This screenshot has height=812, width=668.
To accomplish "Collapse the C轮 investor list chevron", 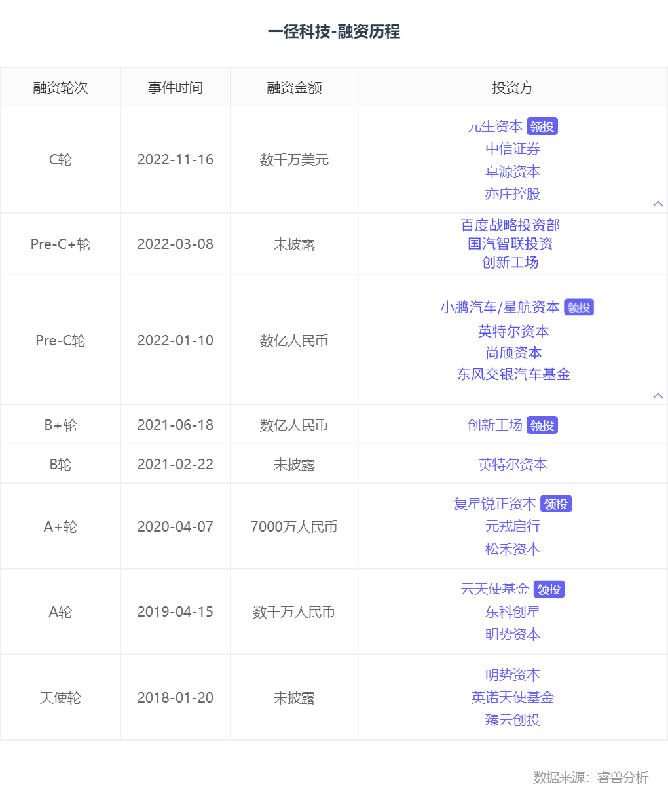I will pyautogui.click(x=658, y=204).
